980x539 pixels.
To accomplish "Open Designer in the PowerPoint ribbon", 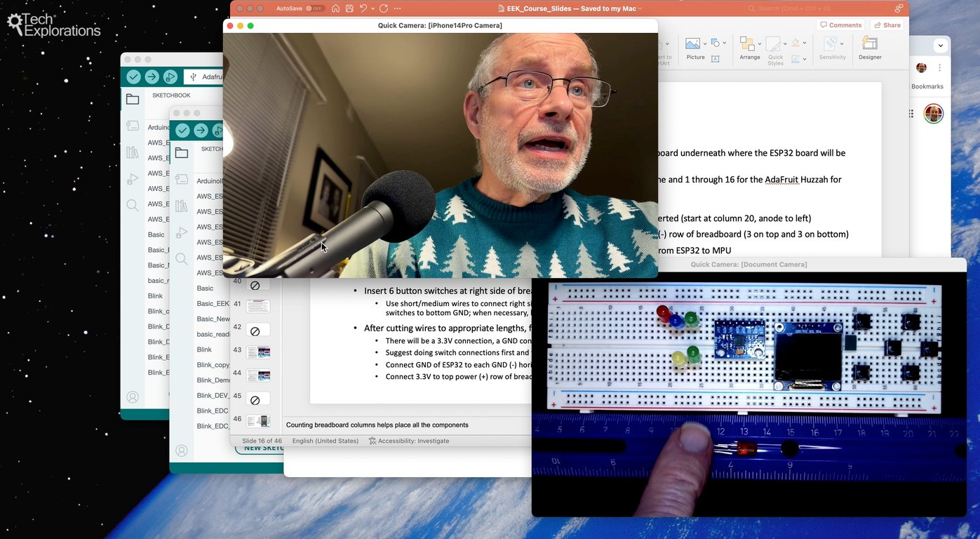I will coord(870,48).
